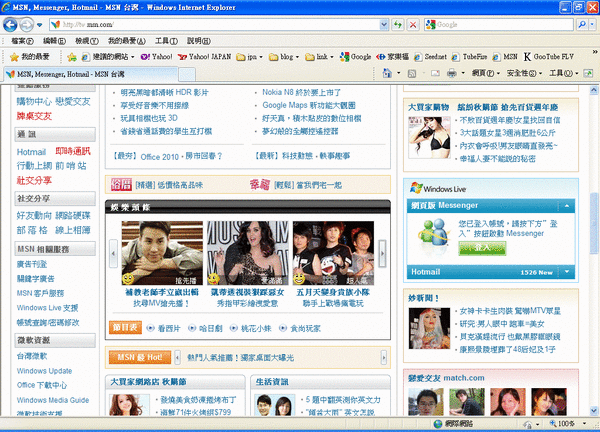Open the Katy Perry entertainment thumbnail
Screen dimensions: 600x432
point(248,253)
